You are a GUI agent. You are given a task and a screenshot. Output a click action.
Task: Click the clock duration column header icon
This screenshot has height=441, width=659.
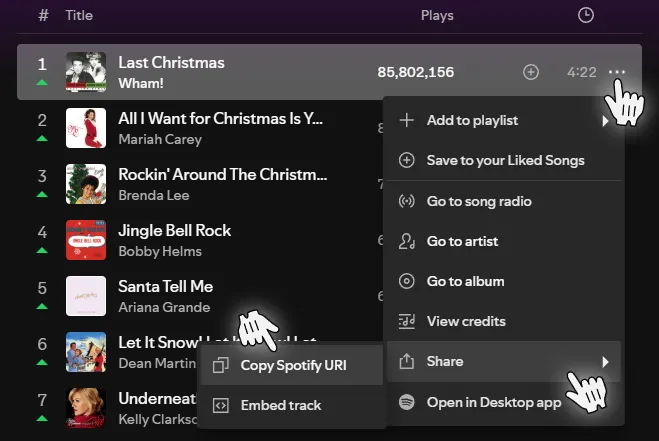click(586, 15)
